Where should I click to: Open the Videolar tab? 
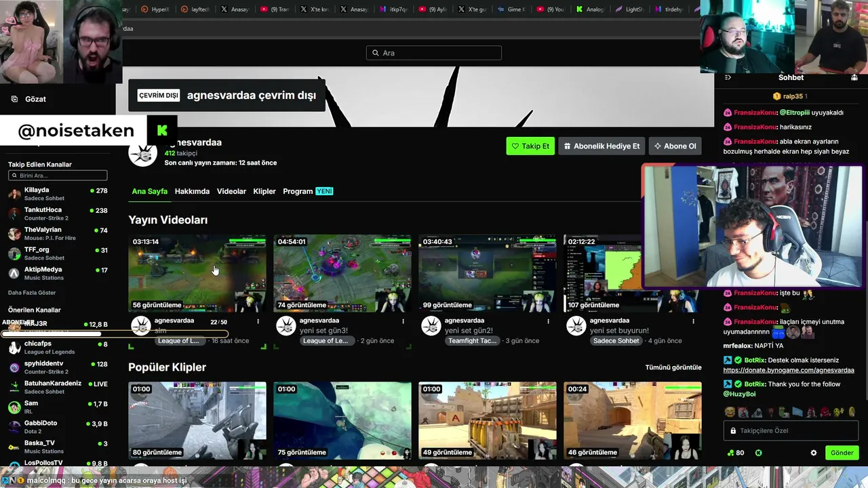point(231,191)
